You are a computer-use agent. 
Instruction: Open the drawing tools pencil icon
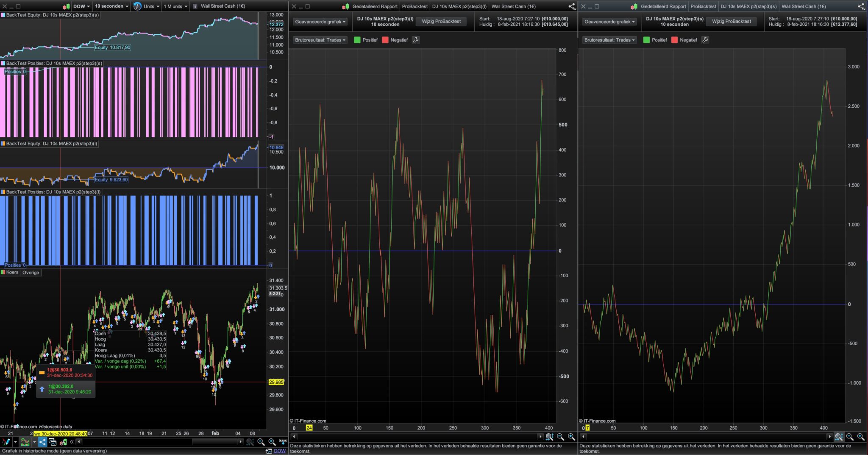[6, 442]
